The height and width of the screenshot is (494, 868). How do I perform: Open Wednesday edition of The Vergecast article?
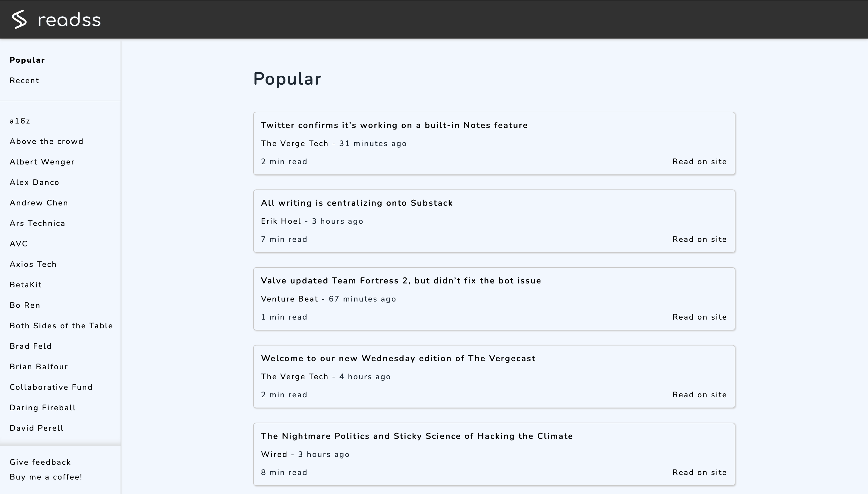[398, 358]
